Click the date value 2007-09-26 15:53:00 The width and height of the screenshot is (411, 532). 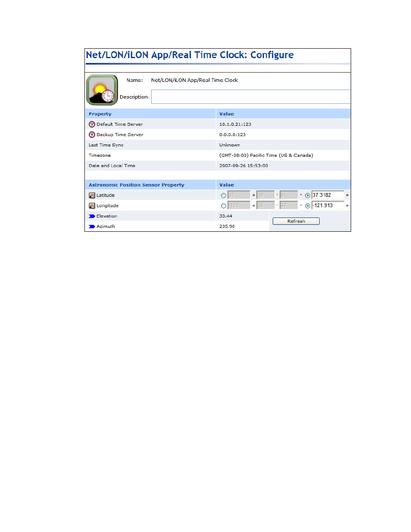click(x=243, y=166)
